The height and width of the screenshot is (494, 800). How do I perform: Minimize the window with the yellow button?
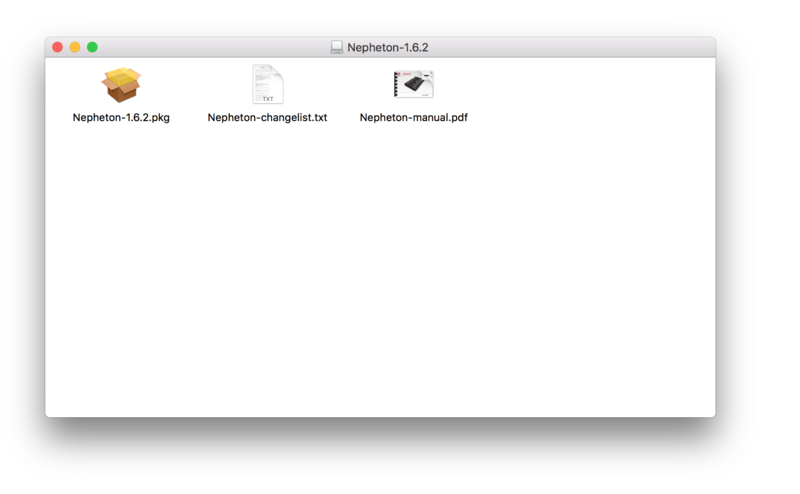pos(75,47)
